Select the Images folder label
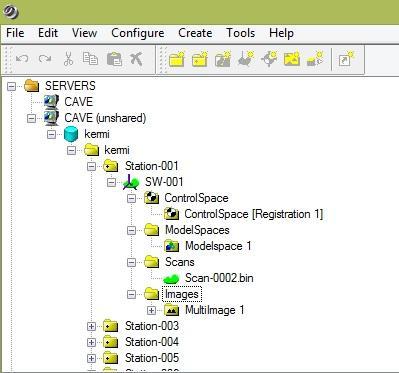Image resolution: width=399 pixels, height=373 pixels. pyautogui.click(x=182, y=294)
